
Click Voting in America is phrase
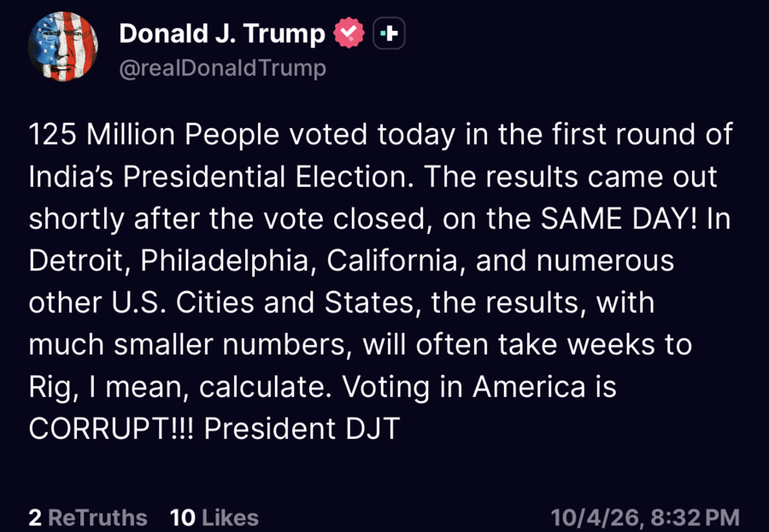(x=478, y=387)
